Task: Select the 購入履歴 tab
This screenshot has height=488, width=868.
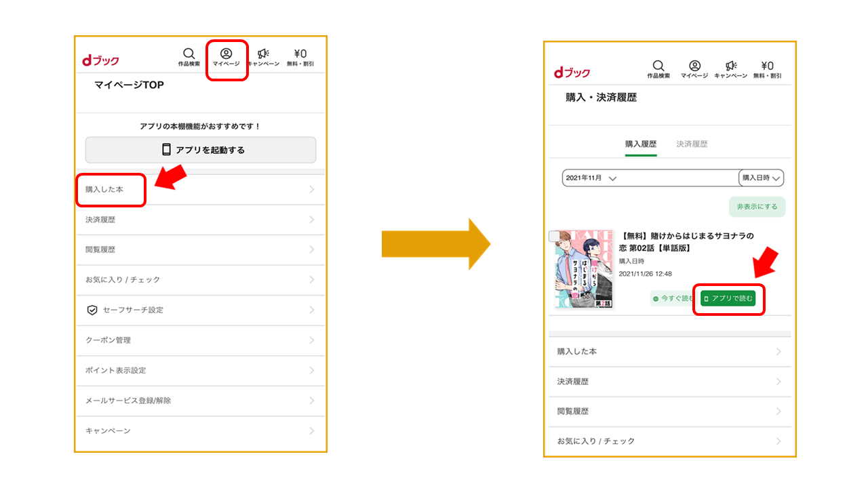Action: tap(641, 144)
